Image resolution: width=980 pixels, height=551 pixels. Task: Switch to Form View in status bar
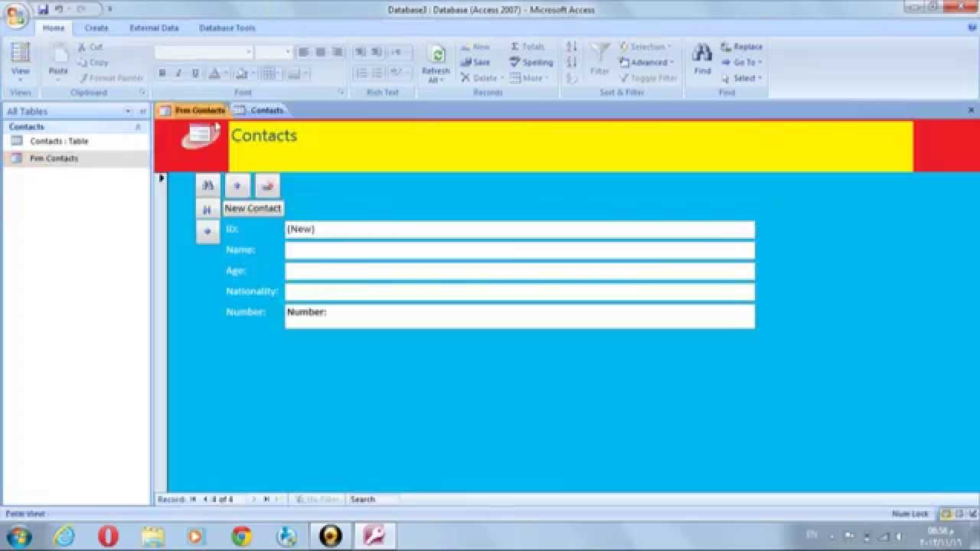pyautogui.click(x=946, y=514)
